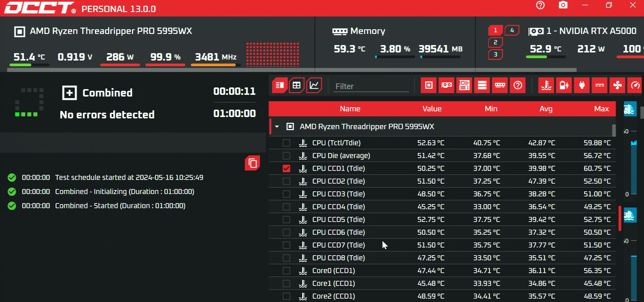Check the CPU CCD8 (Tdie) checkbox
This screenshot has height=302, width=644.
[x=286, y=258]
